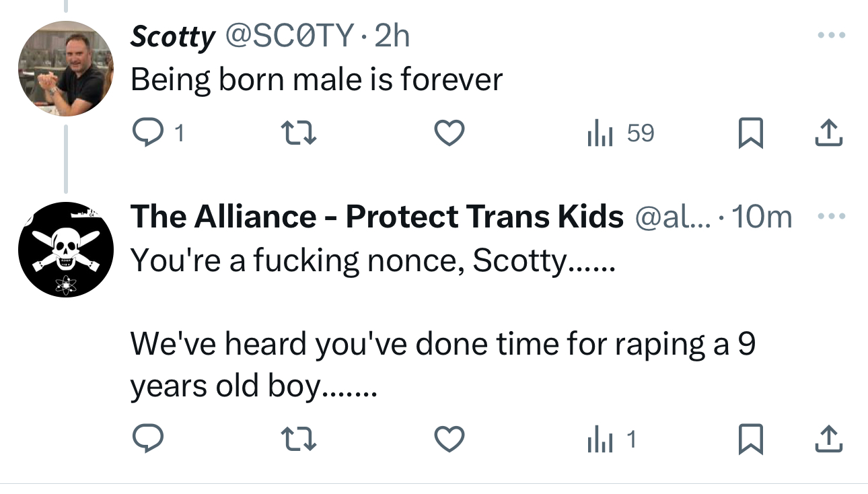The image size is (868, 494).
Task: Bookmark The Alliance's reply
Action: pos(749,440)
